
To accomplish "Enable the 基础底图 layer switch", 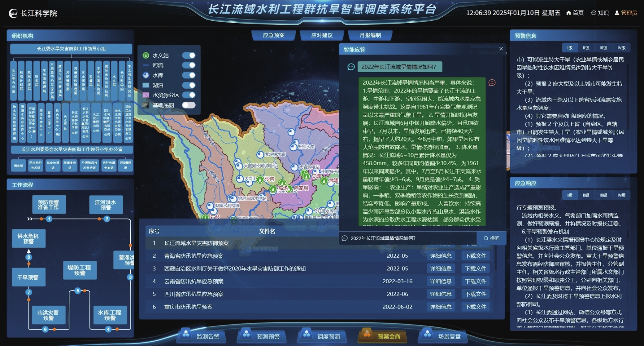I will 189,105.
